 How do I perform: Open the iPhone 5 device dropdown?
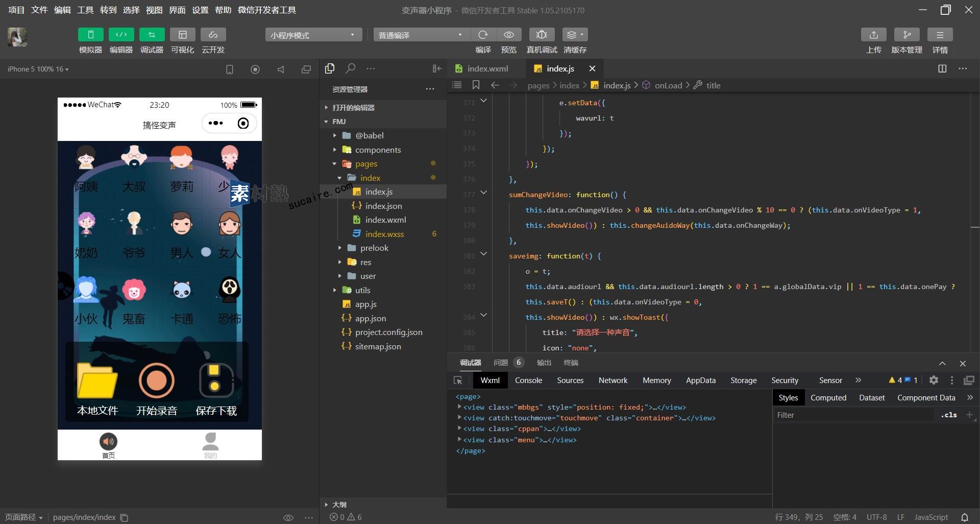tap(38, 69)
